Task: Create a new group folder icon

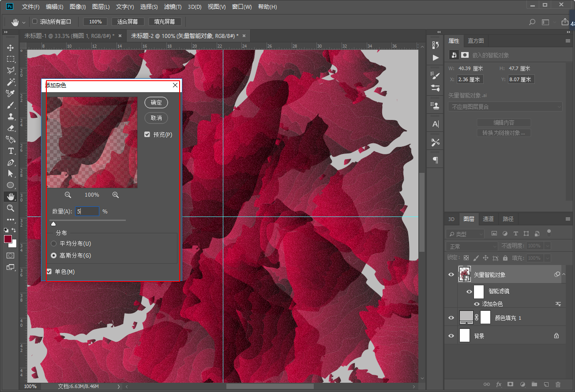Action: coord(534,385)
